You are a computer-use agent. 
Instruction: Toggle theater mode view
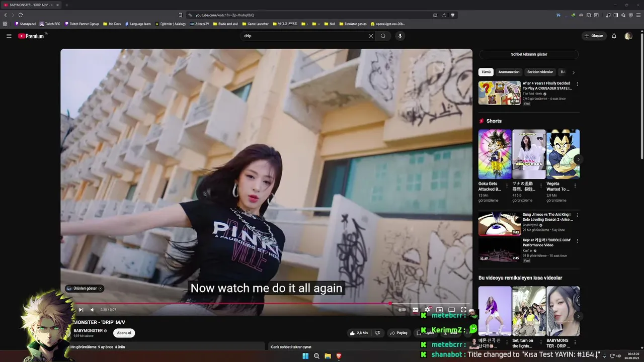[x=451, y=310]
